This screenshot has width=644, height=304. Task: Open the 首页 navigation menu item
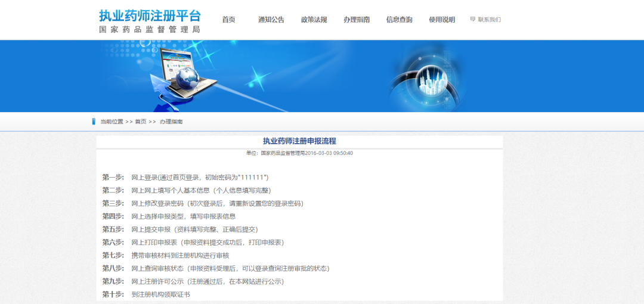coord(228,20)
